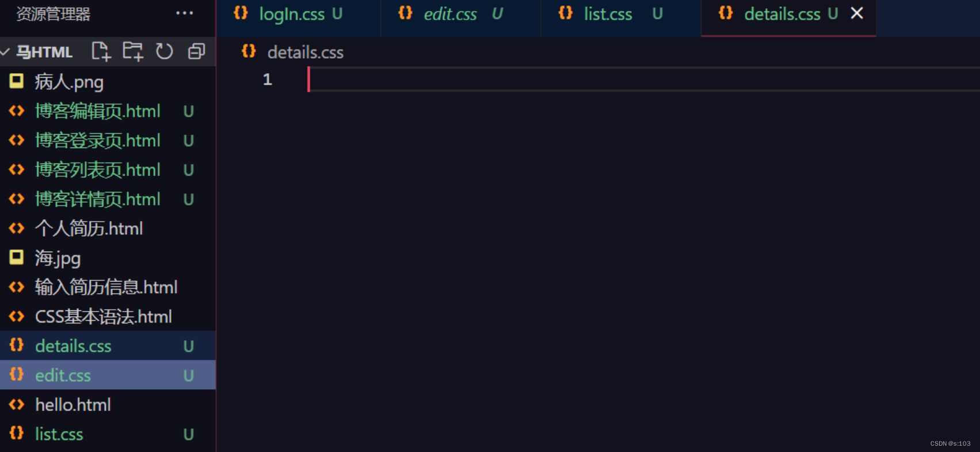Image resolution: width=980 pixels, height=452 pixels.
Task: Click the CSS braces icon beside list.css in tree
Action: (17, 433)
